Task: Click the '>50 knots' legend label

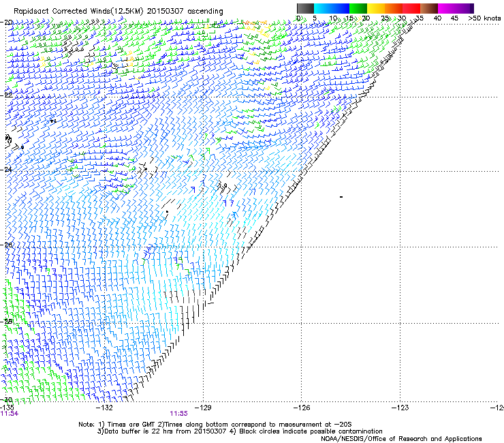Action: [484, 18]
